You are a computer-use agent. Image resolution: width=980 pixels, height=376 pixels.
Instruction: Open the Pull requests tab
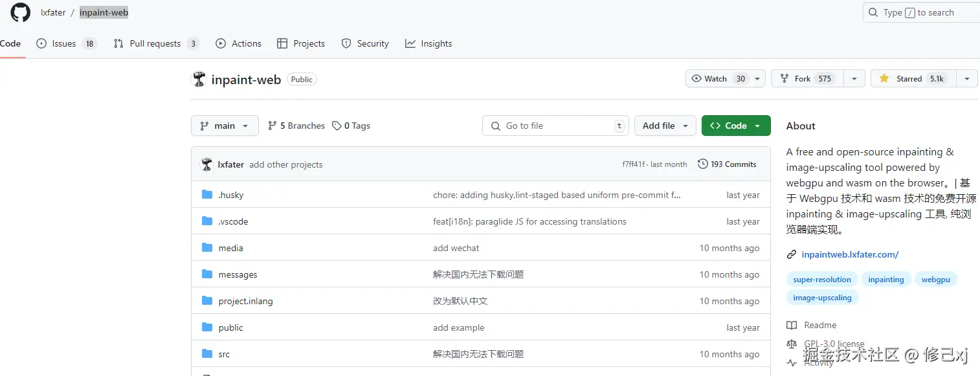click(x=156, y=43)
